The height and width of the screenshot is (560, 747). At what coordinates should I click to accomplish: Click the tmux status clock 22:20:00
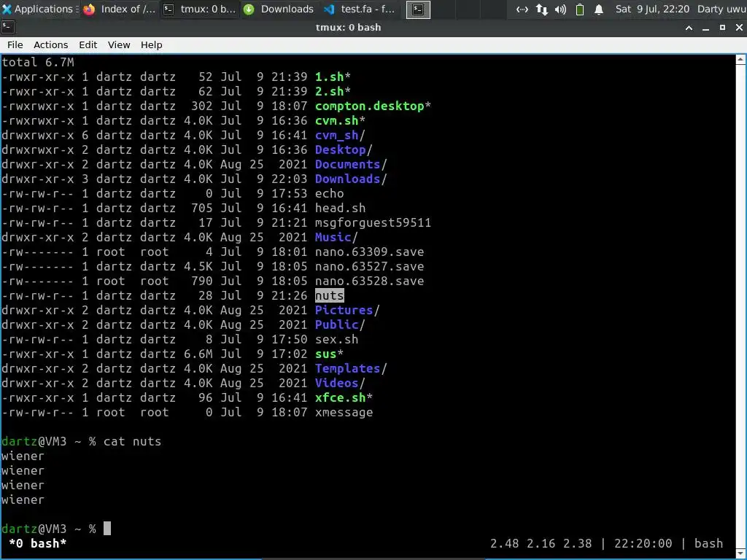pos(643,543)
